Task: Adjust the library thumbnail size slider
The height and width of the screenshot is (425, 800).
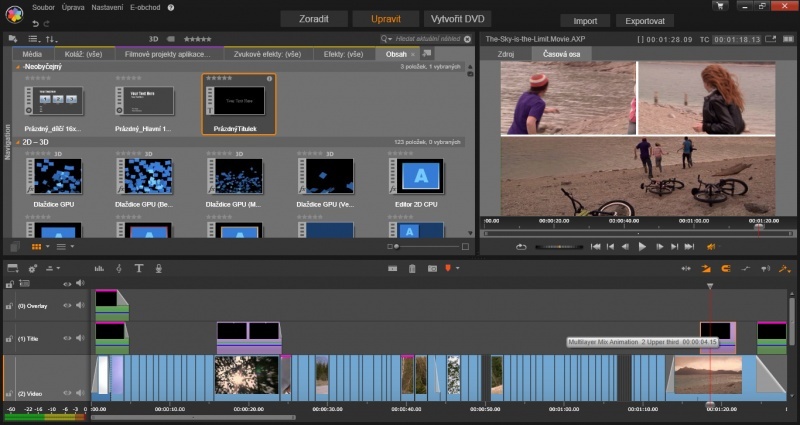Action: [x=397, y=246]
